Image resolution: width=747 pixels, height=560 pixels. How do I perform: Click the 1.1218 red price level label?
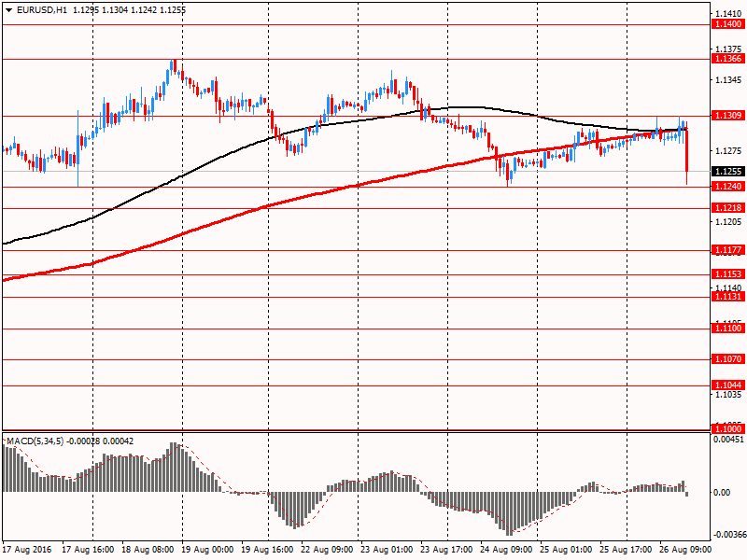(x=727, y=207)
